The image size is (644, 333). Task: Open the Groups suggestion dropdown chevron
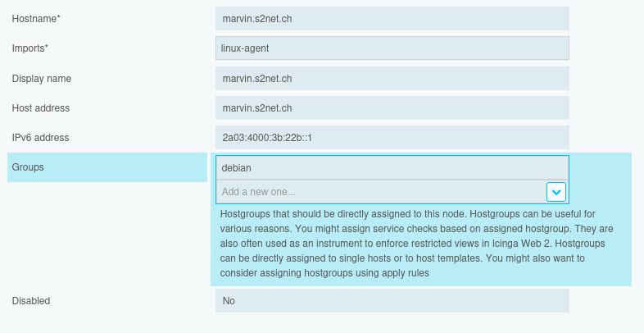pyautogui.click(x=556, y=192)
